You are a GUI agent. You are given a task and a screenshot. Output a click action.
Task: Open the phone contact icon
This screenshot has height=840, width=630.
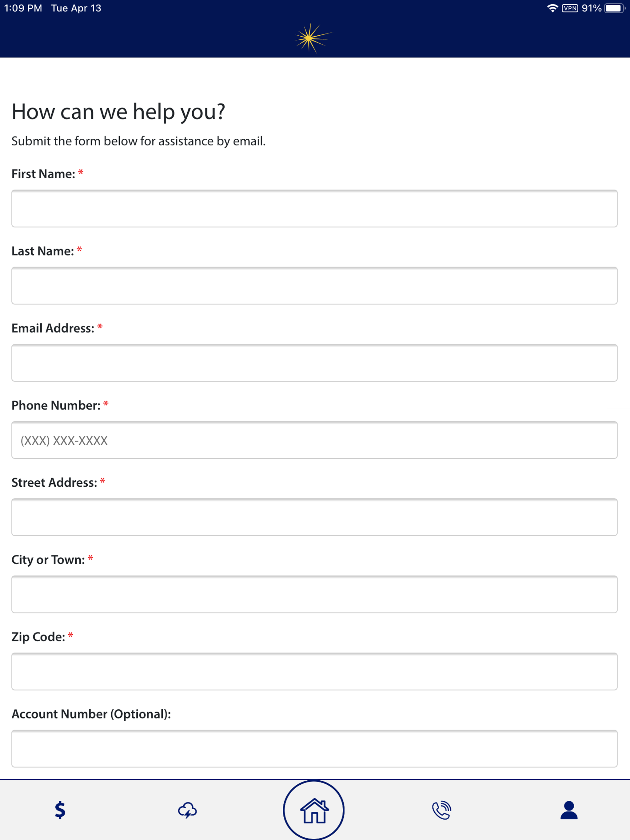(x=441, y=810)
